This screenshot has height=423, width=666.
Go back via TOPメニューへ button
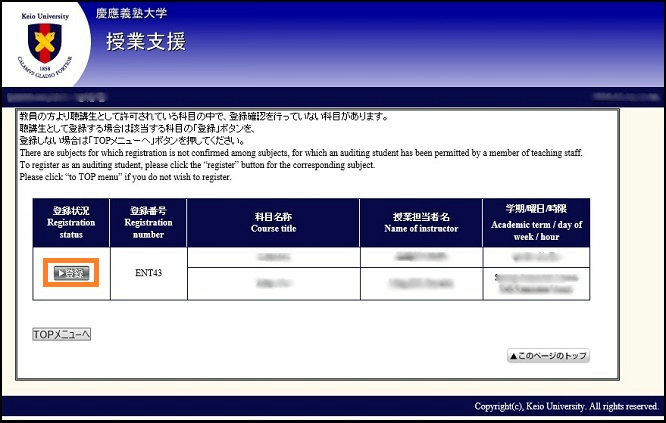point(62,333)
